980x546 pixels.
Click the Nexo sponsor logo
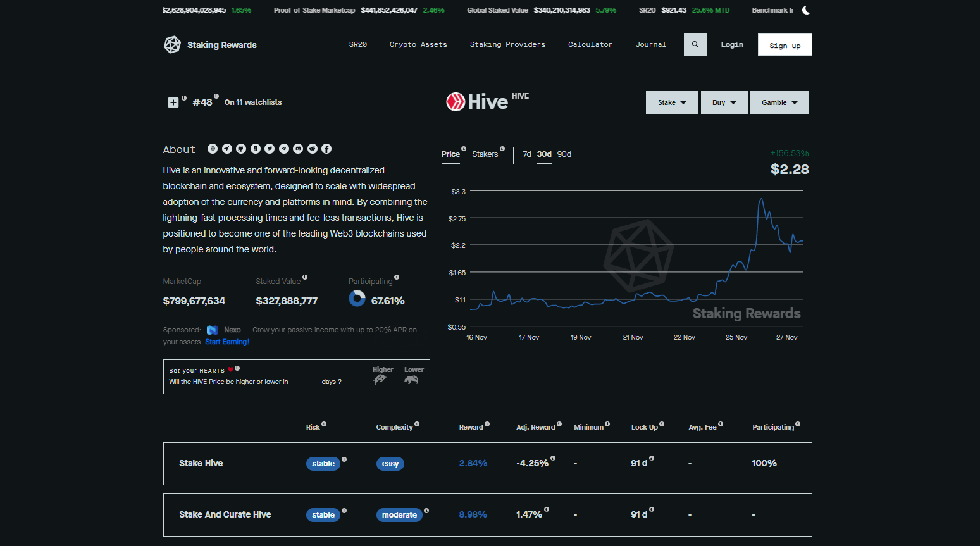click(213, 330)
